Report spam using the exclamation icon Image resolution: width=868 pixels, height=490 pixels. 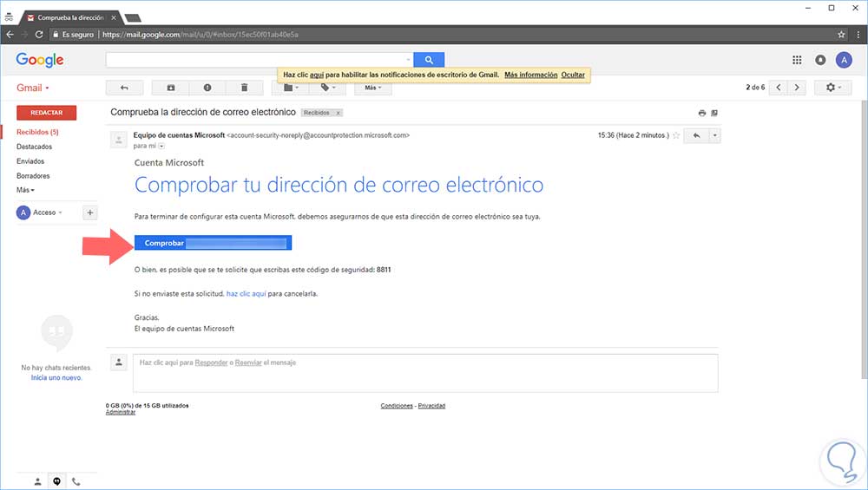(207, 88)
